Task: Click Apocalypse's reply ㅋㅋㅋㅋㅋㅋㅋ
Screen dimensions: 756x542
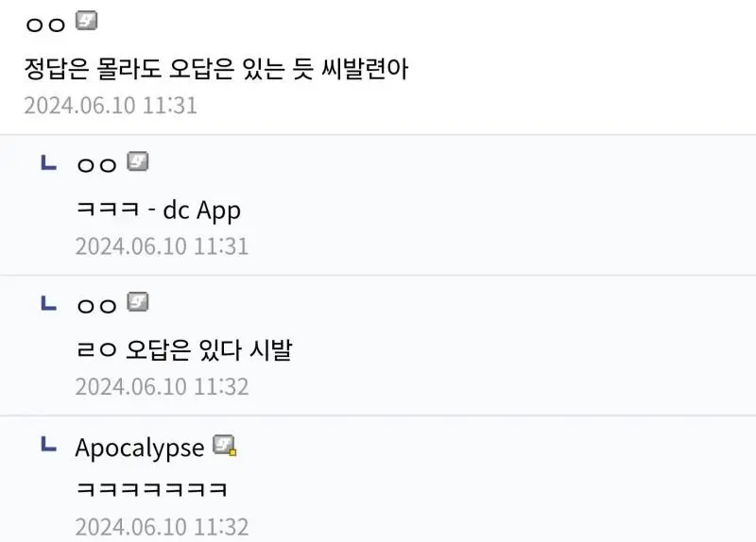Action: [x=151, y=489]
